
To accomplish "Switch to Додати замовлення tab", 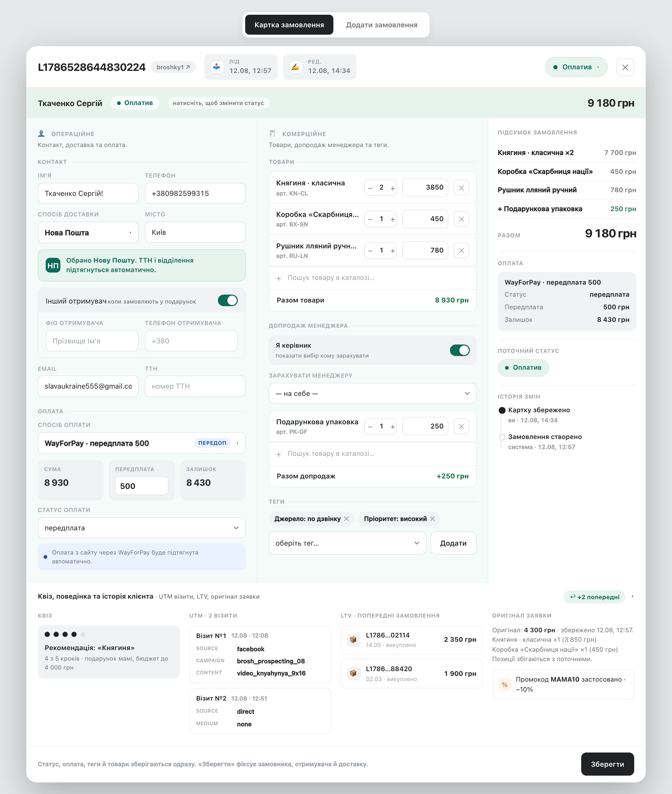I will tap(381, 25).
